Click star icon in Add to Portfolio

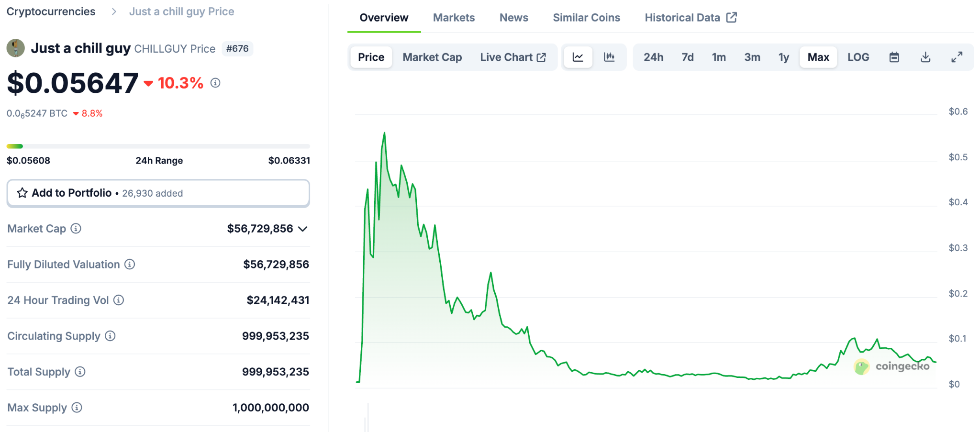[22, 193]
